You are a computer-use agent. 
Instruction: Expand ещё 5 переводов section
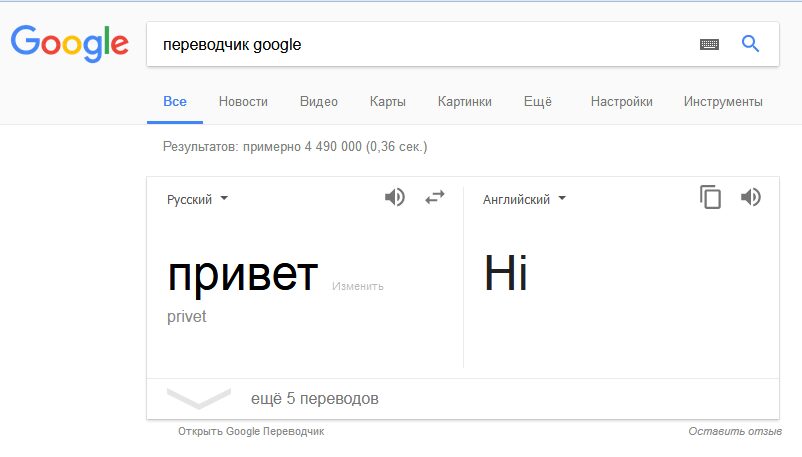pyautogui.click(x=314, y=399)
